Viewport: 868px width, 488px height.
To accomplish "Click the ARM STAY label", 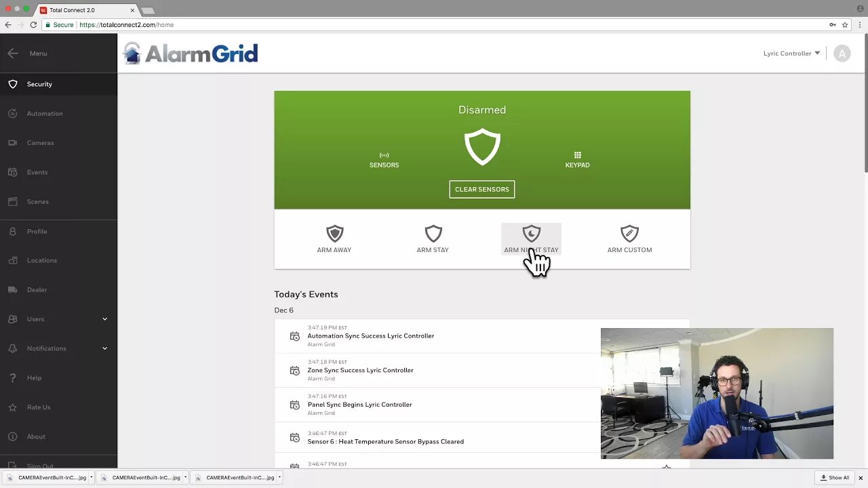I will point(433,250).
